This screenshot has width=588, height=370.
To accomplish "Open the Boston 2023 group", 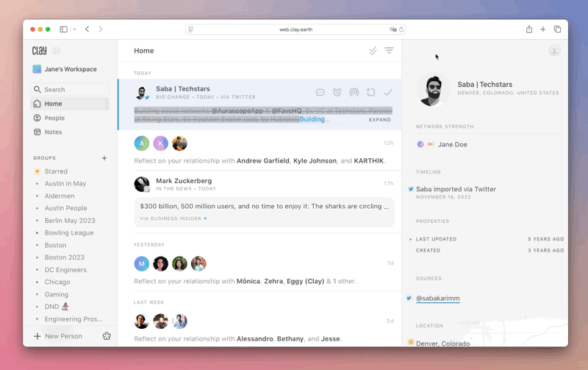I will [x=64, y=257].
